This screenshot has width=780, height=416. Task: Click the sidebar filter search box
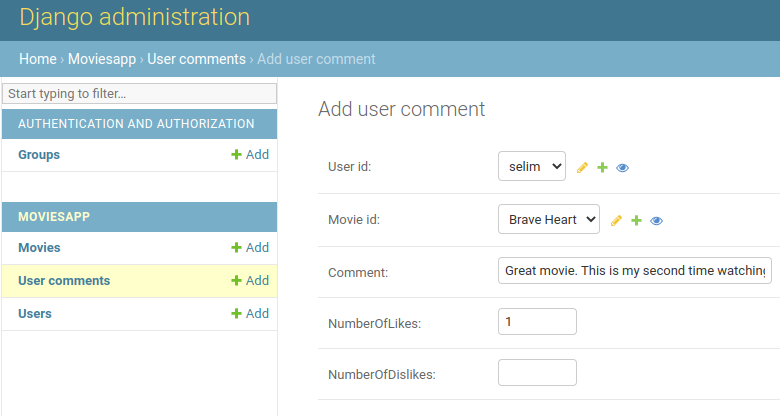[x=139, y=94]
